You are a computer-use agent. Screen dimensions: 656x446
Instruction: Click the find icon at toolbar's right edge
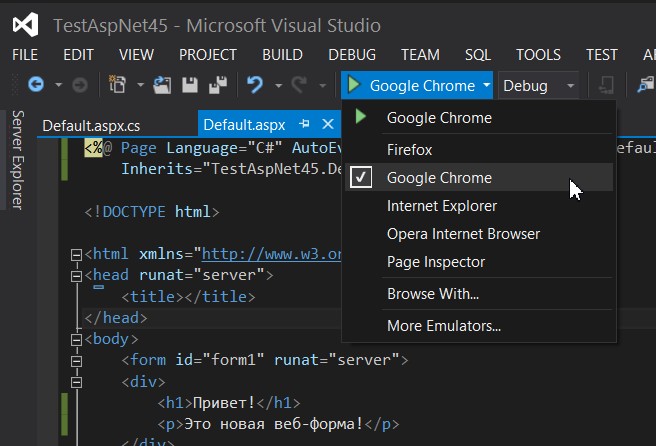pos(645,85)
